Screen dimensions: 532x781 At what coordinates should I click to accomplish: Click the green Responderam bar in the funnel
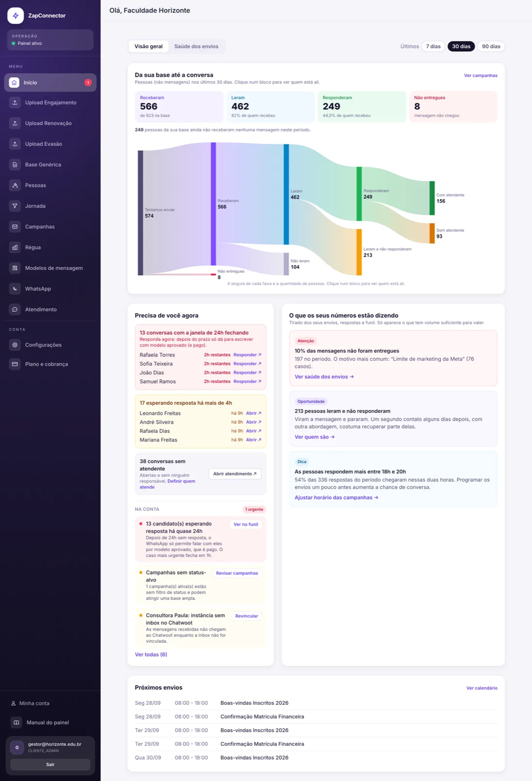[x=359, y=194]
